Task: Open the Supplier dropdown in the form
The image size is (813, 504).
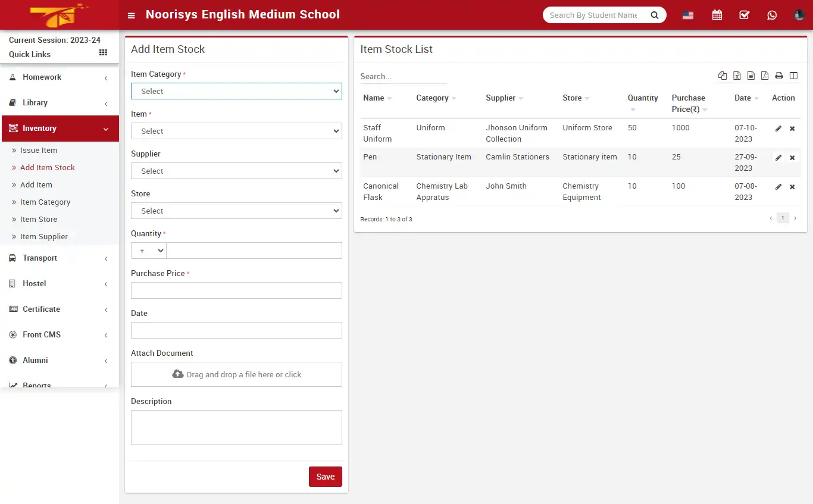Action: coord(236,171)
